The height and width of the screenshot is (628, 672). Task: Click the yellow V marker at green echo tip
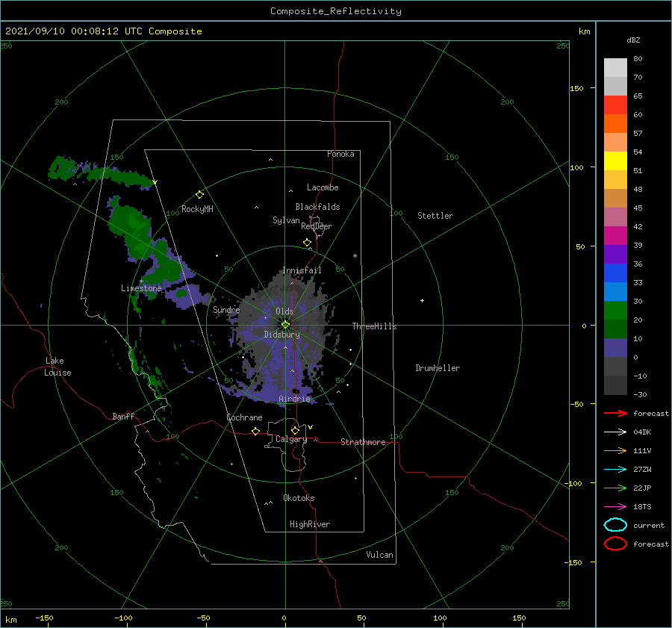pyautogui.click(x=155, y=182)
